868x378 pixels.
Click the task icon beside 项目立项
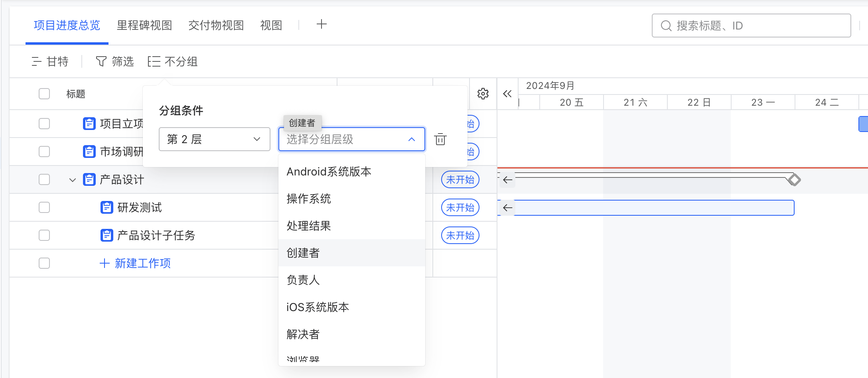[x=89, y=124]
